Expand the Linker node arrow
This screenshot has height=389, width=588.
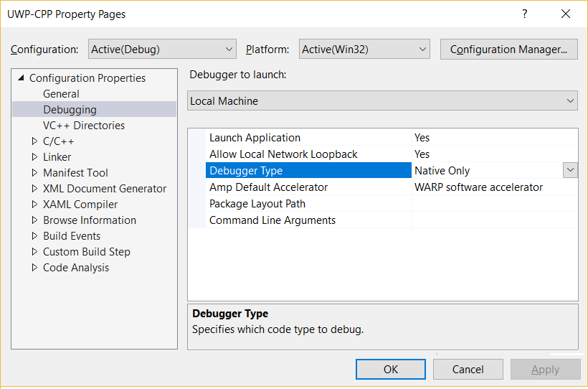(x=34, y=156)
